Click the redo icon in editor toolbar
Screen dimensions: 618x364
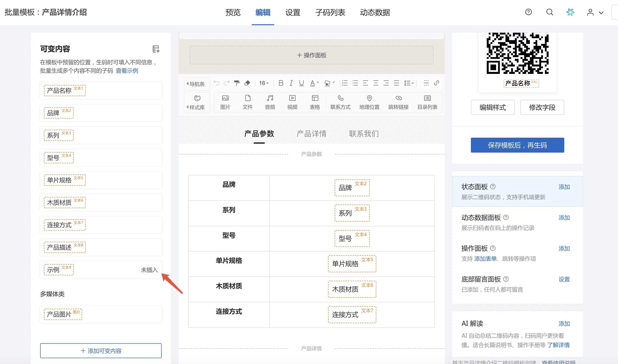[x=227, y=83]
